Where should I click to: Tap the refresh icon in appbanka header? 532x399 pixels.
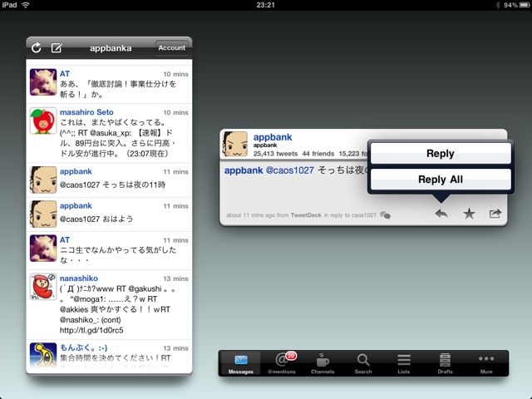click(x=37, y=48)
